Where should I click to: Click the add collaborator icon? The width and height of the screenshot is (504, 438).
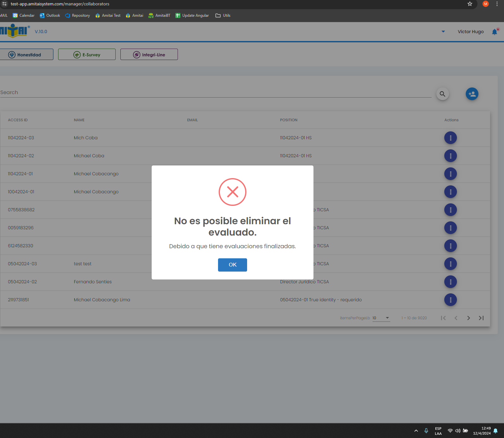472,94
